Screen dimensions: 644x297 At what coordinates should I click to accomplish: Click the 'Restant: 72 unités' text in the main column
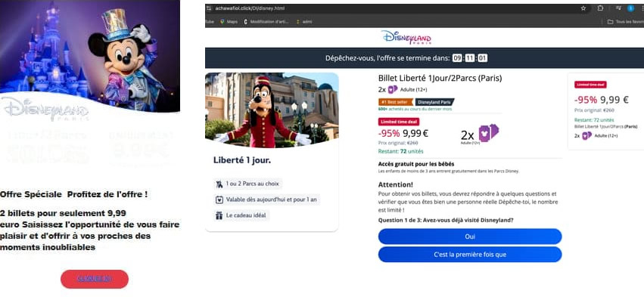click(x=400, y=151)
